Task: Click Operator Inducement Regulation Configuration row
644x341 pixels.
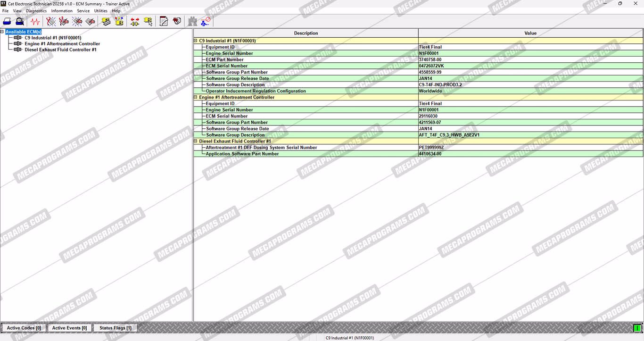Action: point(418,91)
